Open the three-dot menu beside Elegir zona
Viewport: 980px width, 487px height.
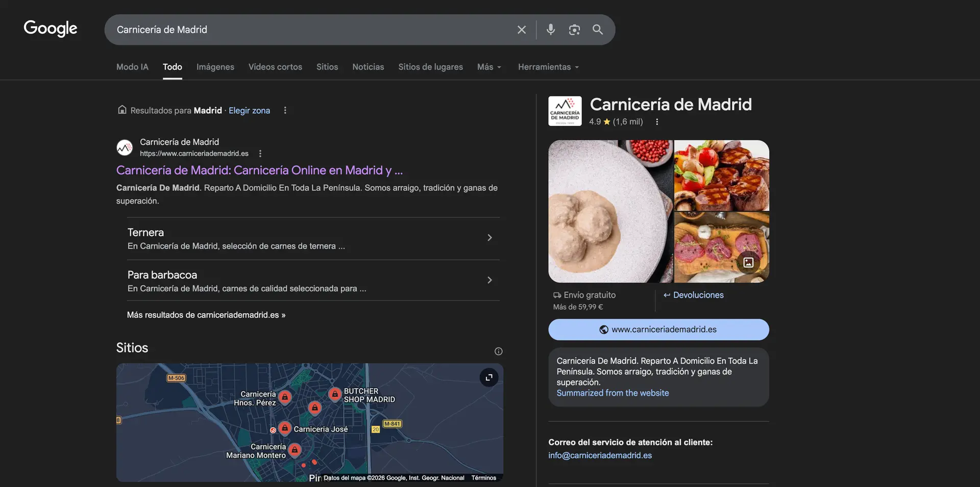pyautogui.click(x=285, y=110)
